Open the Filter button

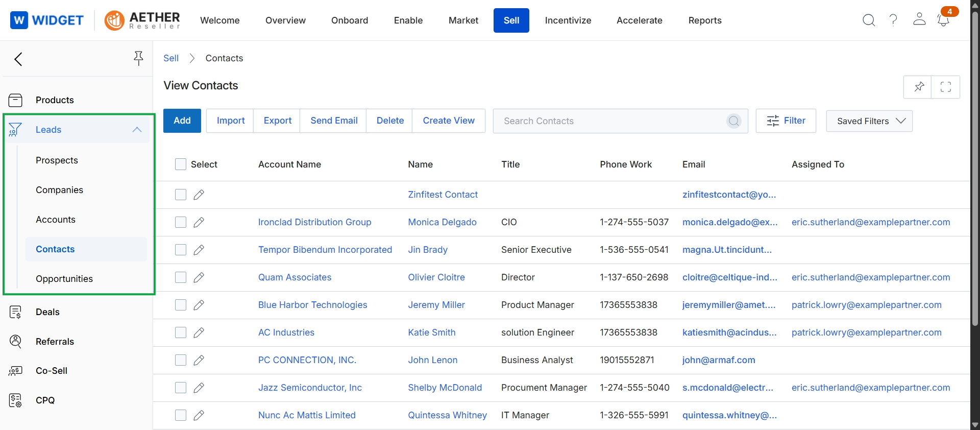(786, 121)
